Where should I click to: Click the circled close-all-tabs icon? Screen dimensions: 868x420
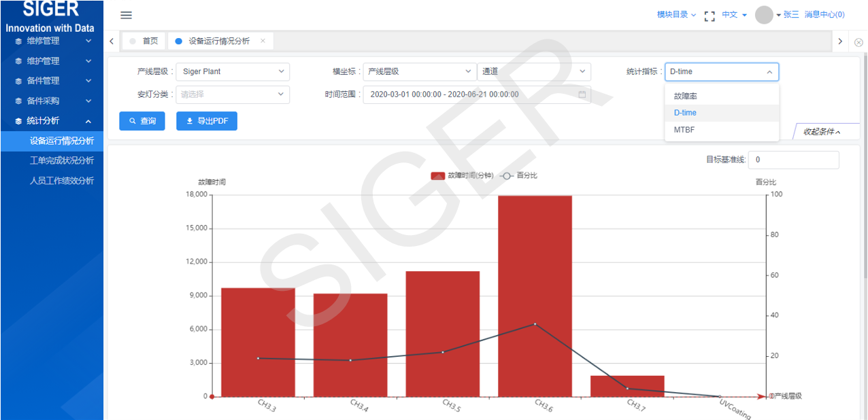[858, 41]
